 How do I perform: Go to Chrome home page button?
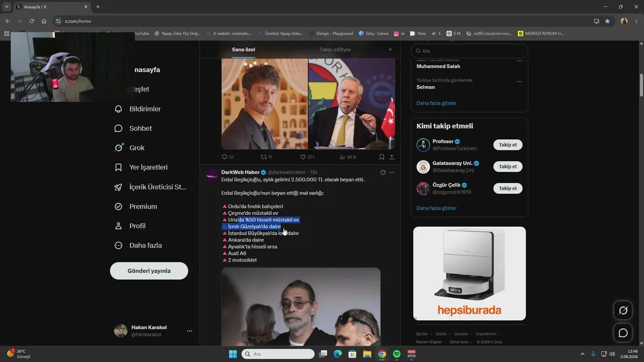pyautogui.click(x=44, y=21)
